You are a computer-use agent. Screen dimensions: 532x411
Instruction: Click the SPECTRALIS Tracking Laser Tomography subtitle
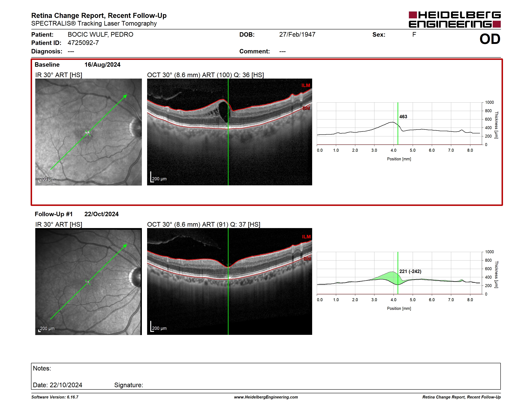click(x=94, y=24)
